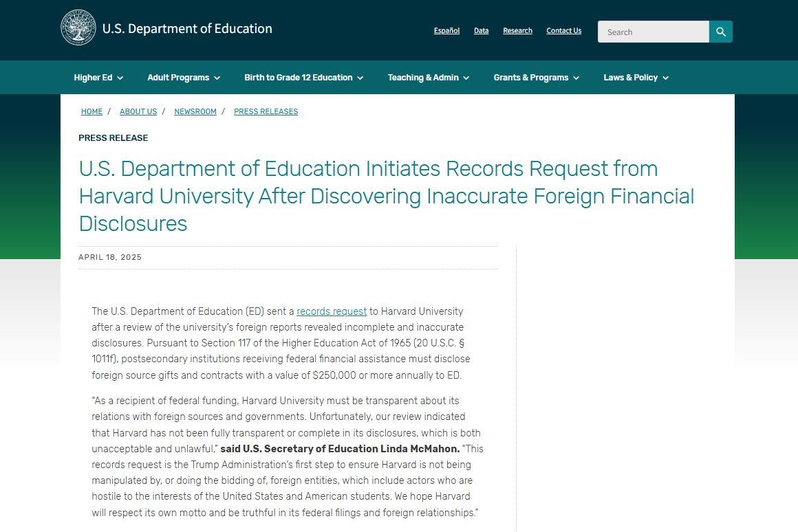Open the records request hyperlink
Viewport: 798px width, 532px height.
pos(332,311)
